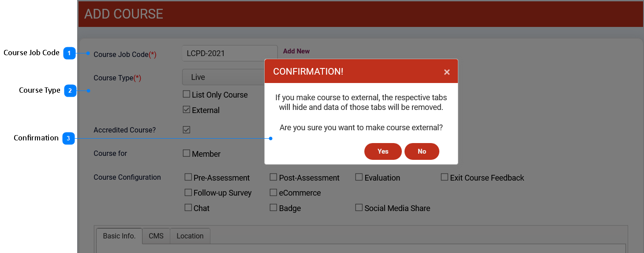Viewport: 644px width, 253px height.
Task: Select the Basic Info. tab
Action: coord(119,236)
